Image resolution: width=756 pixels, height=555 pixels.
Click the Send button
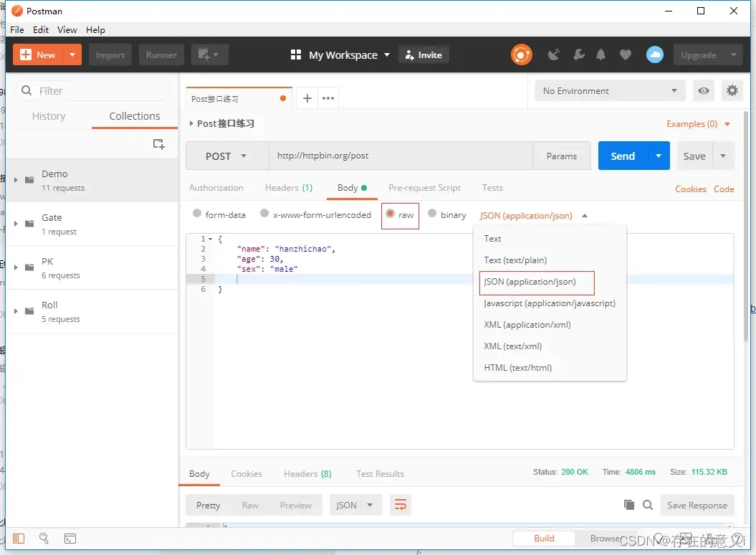tap(623, 156)
